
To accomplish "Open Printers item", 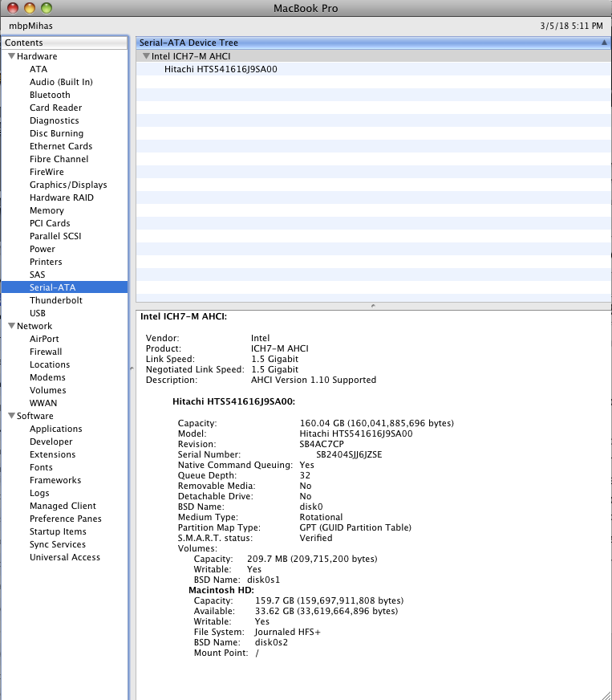I will point(46,262).
